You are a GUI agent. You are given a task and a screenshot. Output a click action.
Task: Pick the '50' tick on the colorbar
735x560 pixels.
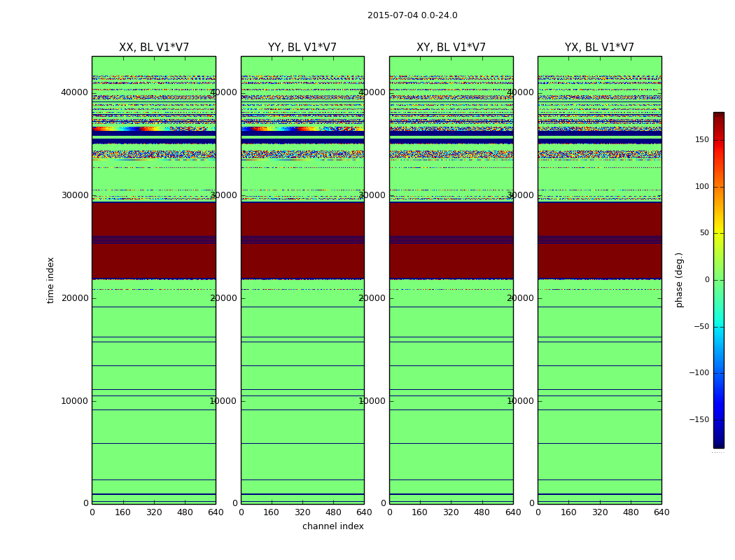[704, 233]
